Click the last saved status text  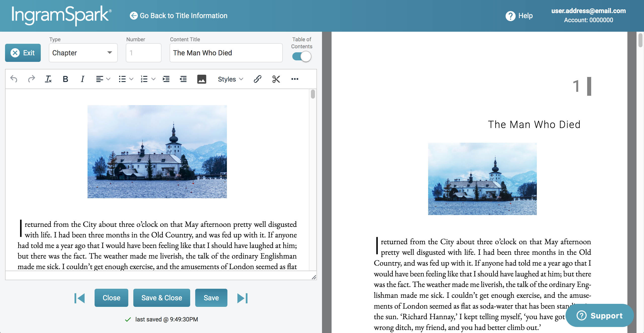[x=167, y=319]
